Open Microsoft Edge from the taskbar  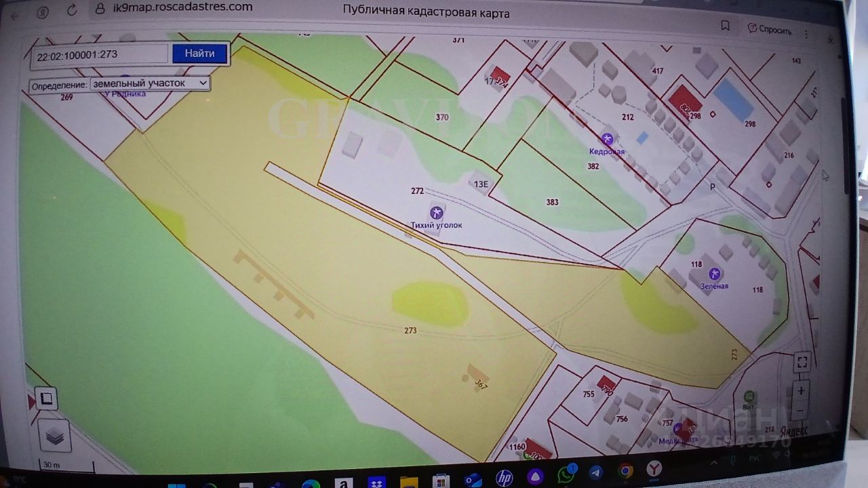[311, 484]
